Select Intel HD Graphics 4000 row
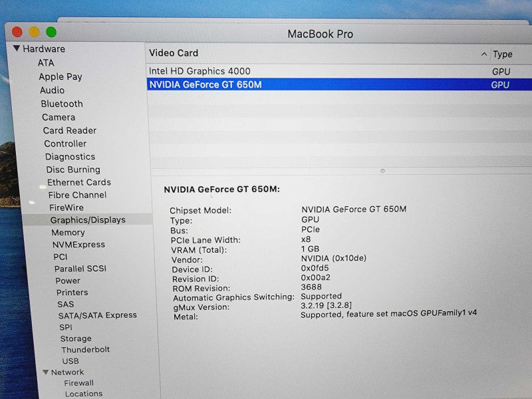 339,71
